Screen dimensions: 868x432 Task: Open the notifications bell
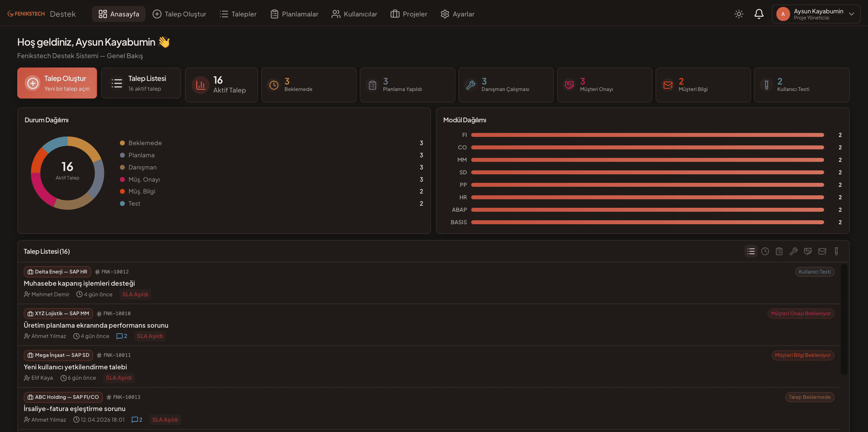pyautogui.click(x=758, y=14)
